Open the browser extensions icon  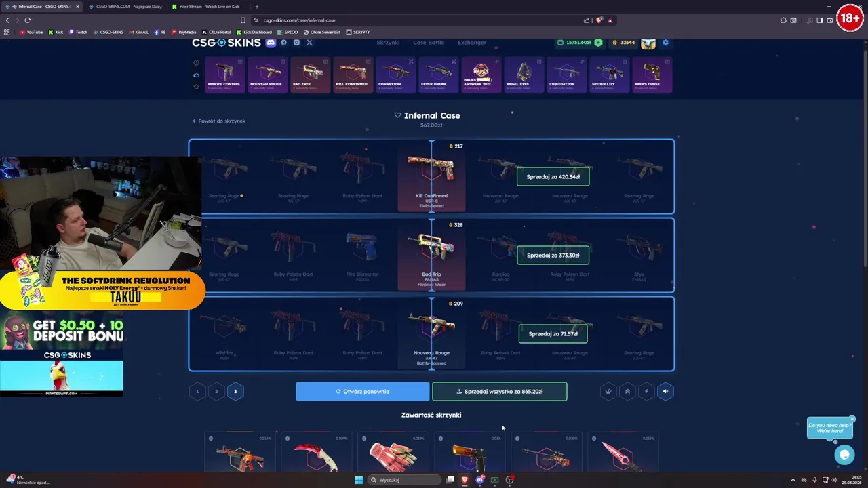[783, 20]
